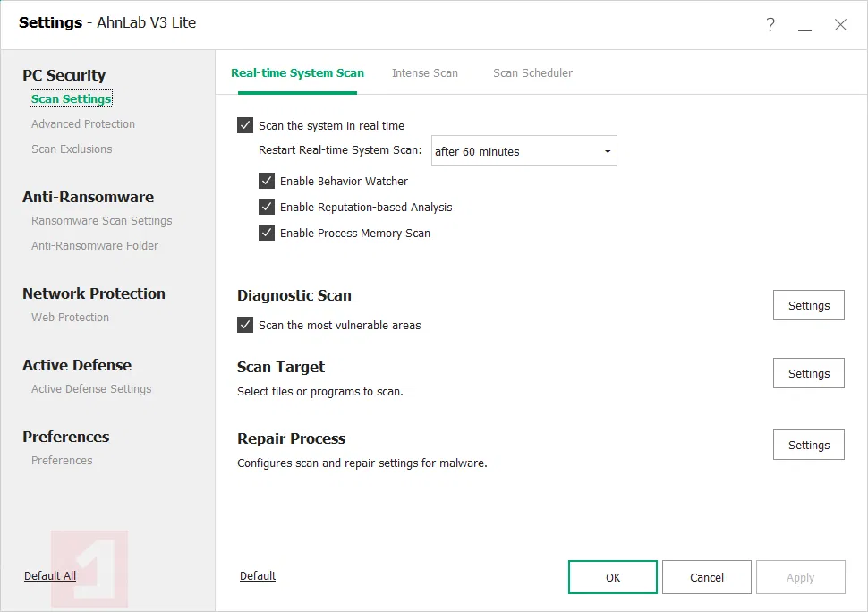
Task: Click the Network Protection heading
Action: pyautogui.click(x=94, y=293)
